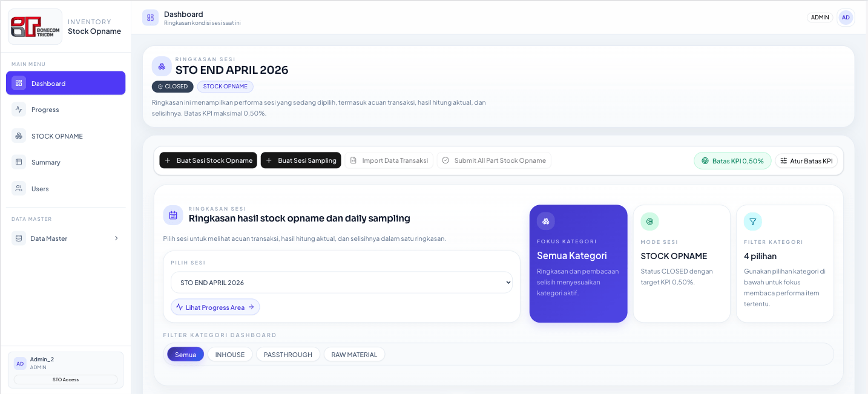Open the Pilih Sesi dropdown
The height and width of the screenshot is (394, 868).
(x=341, y=283)
